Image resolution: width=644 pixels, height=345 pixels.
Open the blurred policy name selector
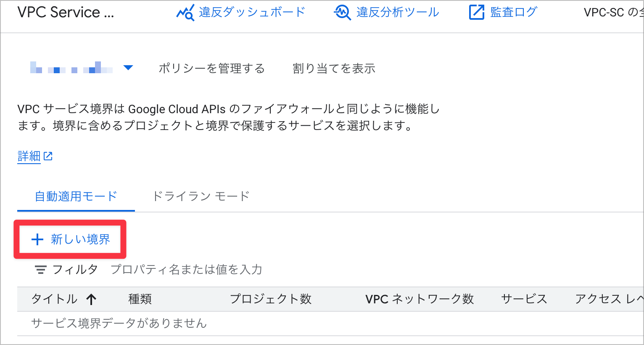point(71,68)
